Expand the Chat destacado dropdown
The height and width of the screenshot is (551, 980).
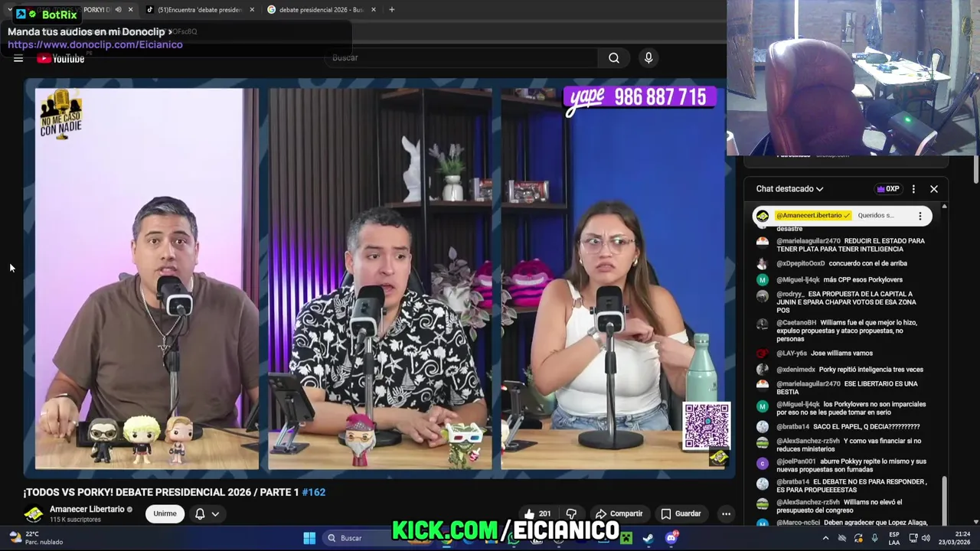pyautogui.click(x=789, y=189)
